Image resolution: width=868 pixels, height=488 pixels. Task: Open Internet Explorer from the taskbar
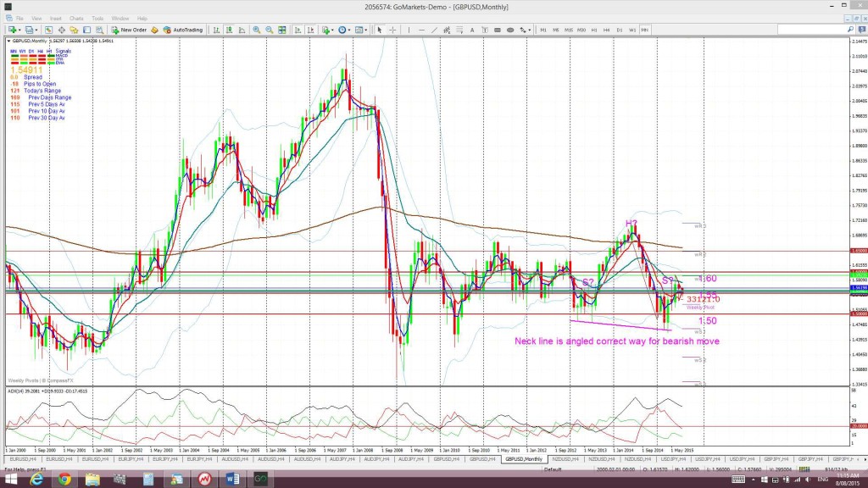[x=37, y=480]
